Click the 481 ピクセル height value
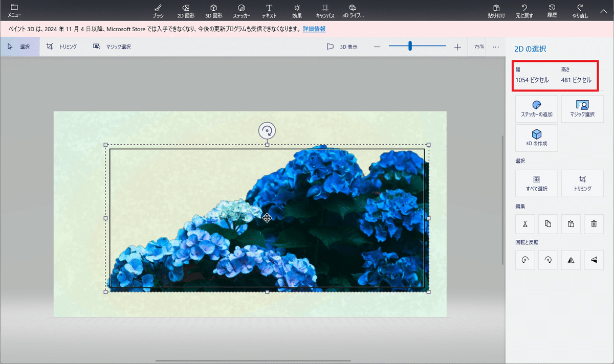 tap(576, 80)
